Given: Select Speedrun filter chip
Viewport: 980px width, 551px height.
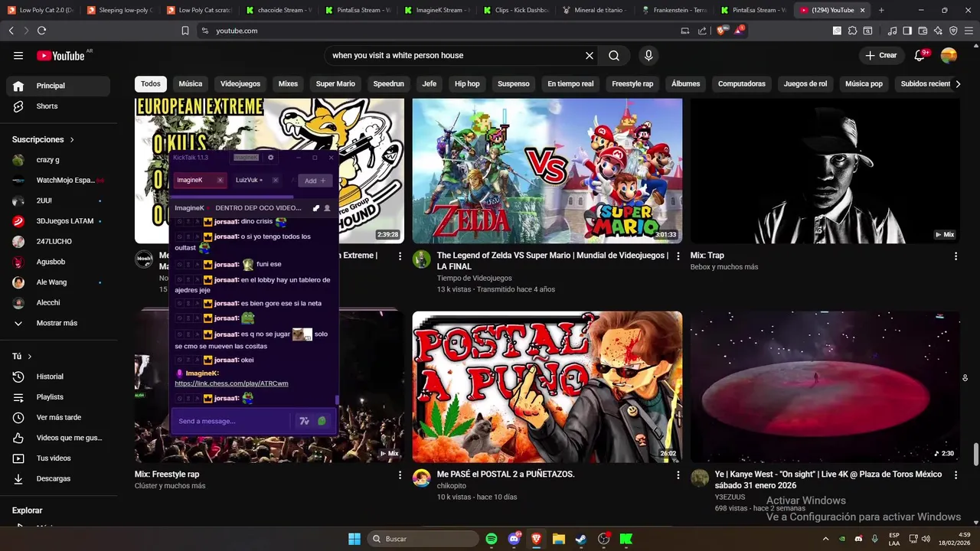Looking at the screenshot, I should [x=388, y=84].
